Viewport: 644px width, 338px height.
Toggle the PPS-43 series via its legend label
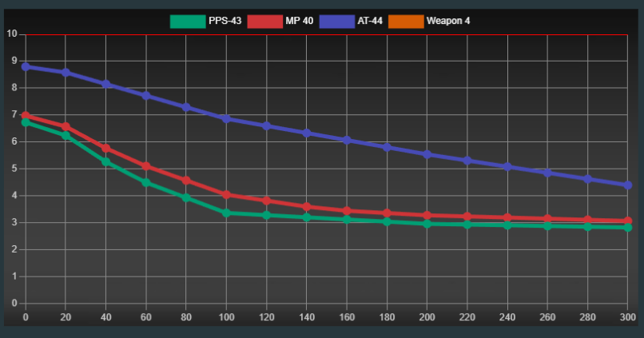(225, 20)
